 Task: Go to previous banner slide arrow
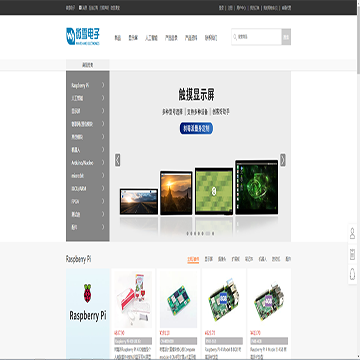pyautogui.click(x=118, y=160)
